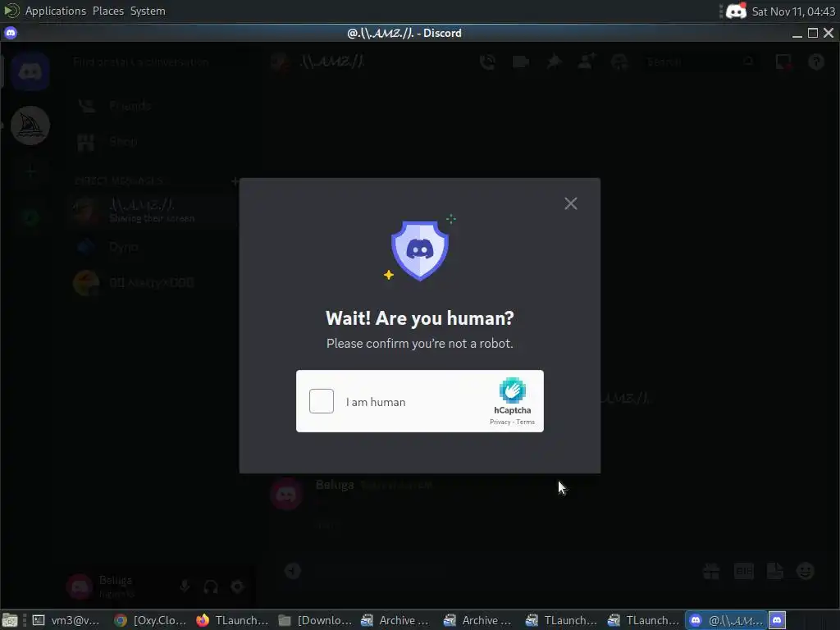Switch to Firefox TLaunch... taskbar item
The image size is (840, 630).
tap(232, 620)
